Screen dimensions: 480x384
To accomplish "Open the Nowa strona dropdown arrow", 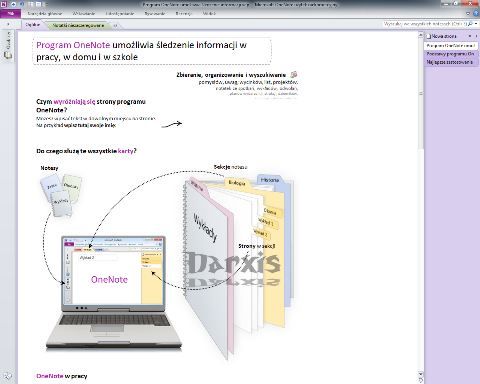I will pyautogui.click(x=470, y=36).
